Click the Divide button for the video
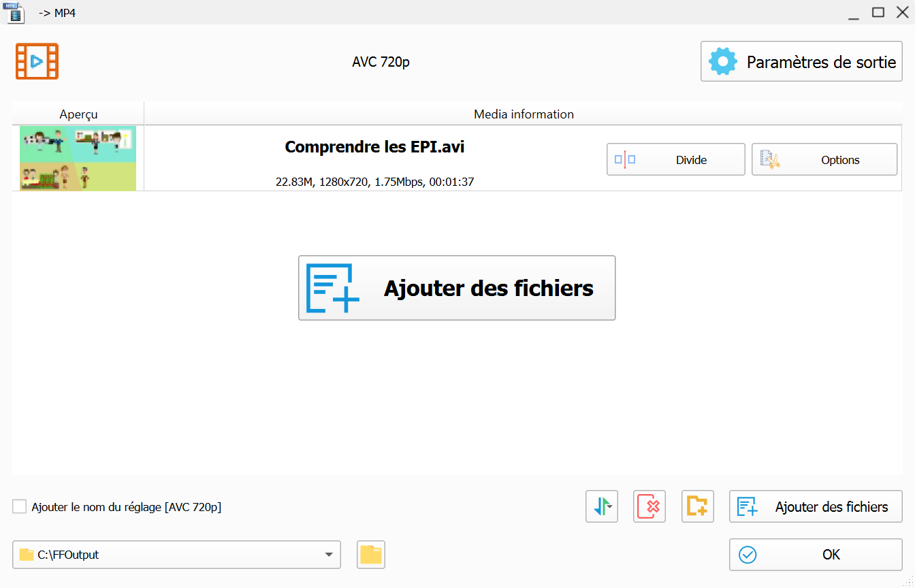 click(x=675, y=160)
